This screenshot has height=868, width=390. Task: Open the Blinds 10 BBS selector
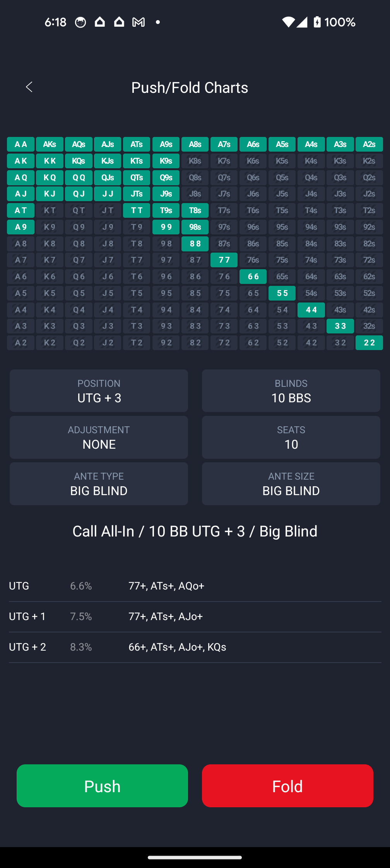point(291,391)
